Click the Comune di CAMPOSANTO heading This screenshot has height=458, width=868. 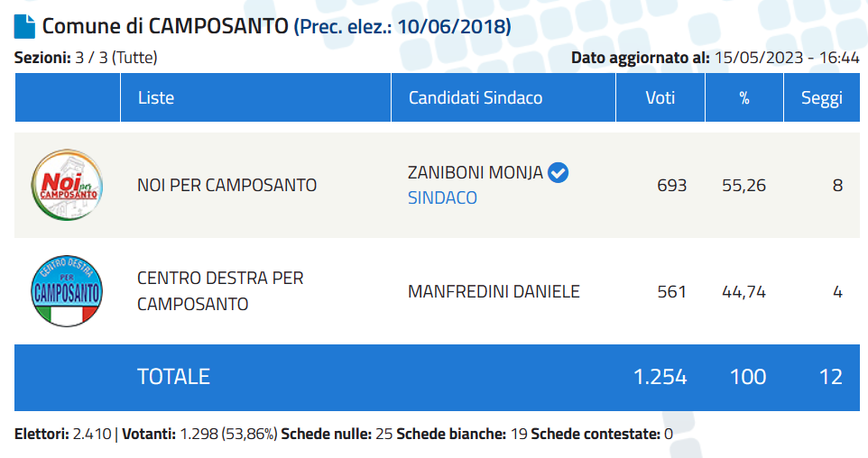165,26
